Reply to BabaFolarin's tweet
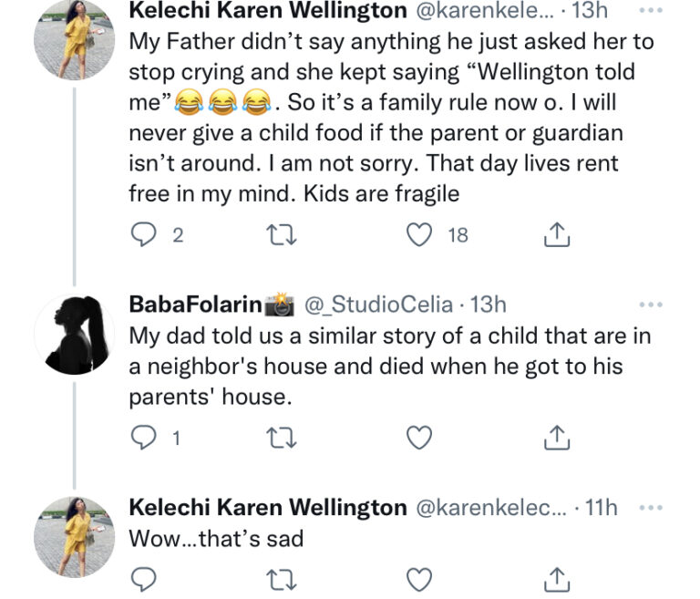Image resolution: width=700 pixels, height=599 pixels. (144, 439)
